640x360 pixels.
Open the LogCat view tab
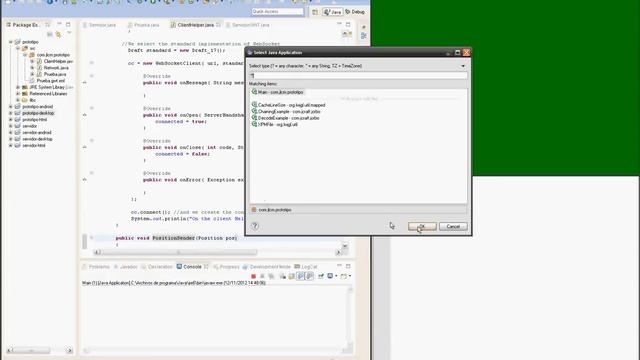tap(306, 267)
